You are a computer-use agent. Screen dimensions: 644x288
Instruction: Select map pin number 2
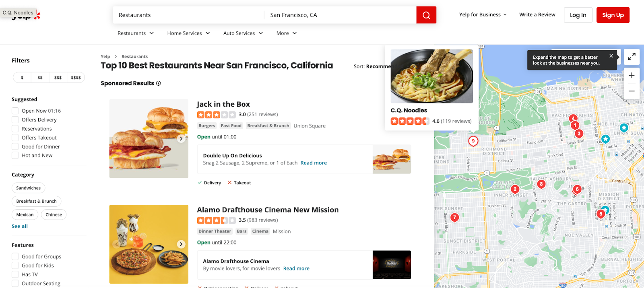pos(515,189)
